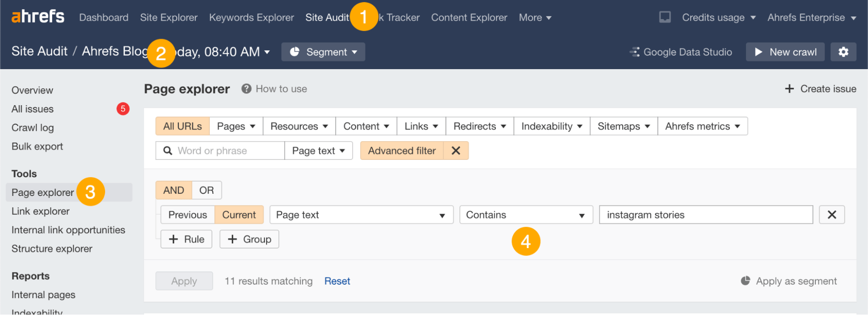This screenshot has height=315, width=868.
Task: Click the Site Audit breadcrumb
Action: coord(40,51)
